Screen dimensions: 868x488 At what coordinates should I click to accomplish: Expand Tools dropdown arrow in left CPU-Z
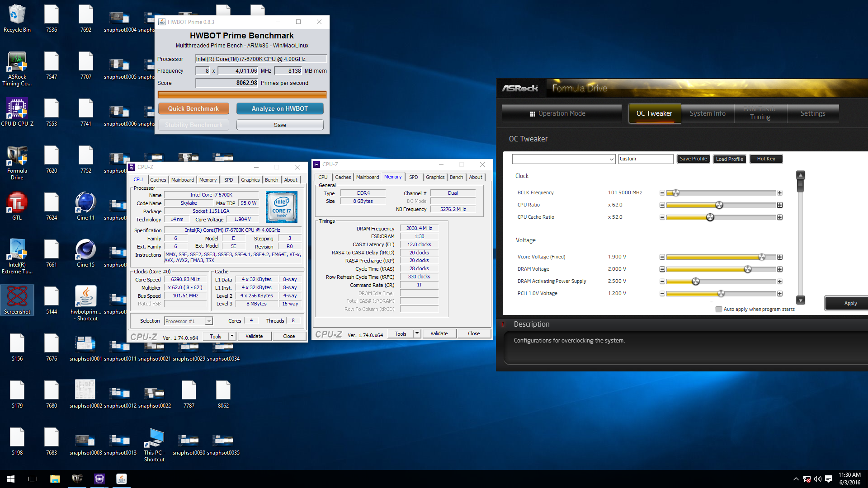[x=232, y=336]
